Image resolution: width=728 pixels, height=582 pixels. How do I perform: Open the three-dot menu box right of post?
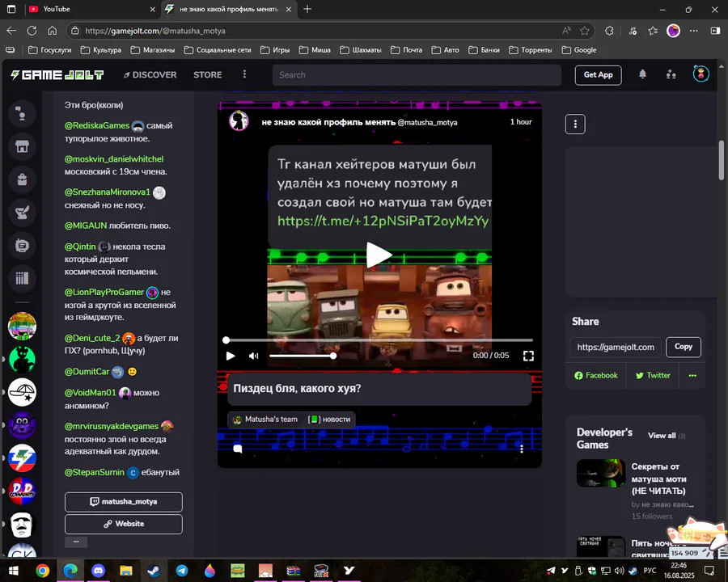click(575, 124)
